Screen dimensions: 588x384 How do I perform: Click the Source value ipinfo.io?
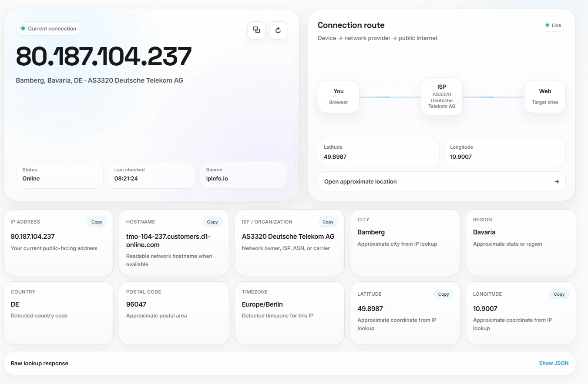pos(217,179)
